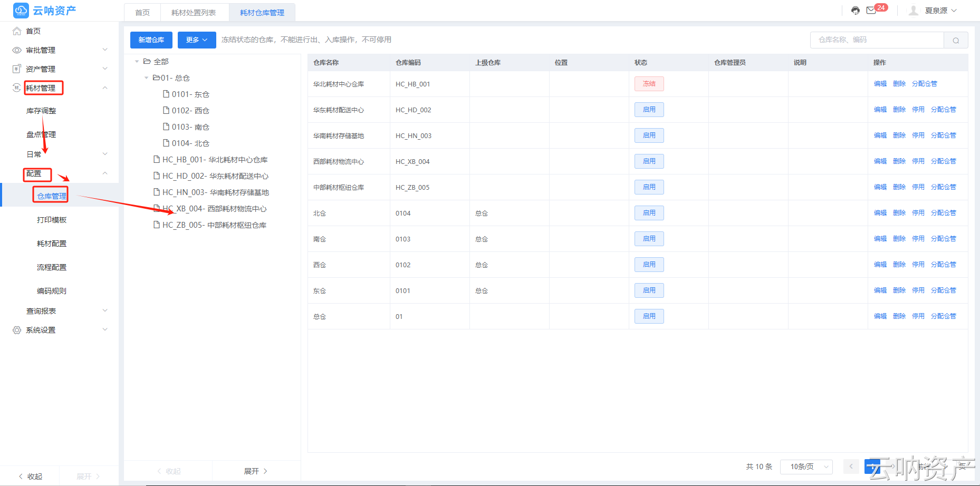Click the file icon beside HC_HN_003

pyautogui.click(x=157, y=192)
